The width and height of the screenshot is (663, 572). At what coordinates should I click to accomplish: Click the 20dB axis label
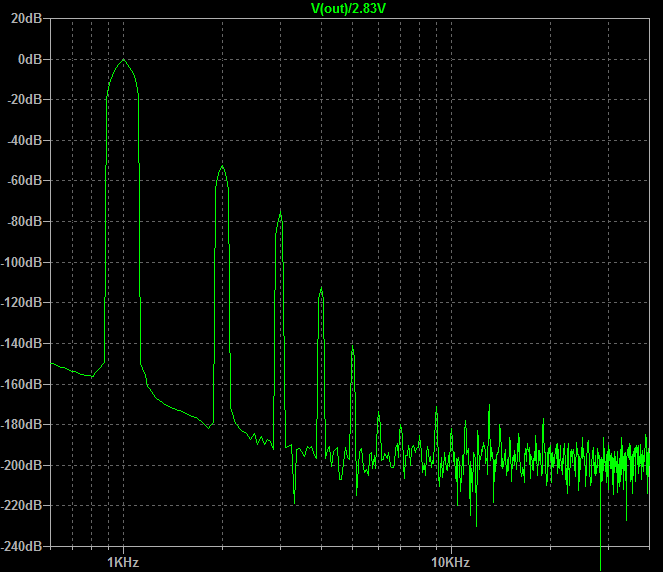click(x=26, y=19)
